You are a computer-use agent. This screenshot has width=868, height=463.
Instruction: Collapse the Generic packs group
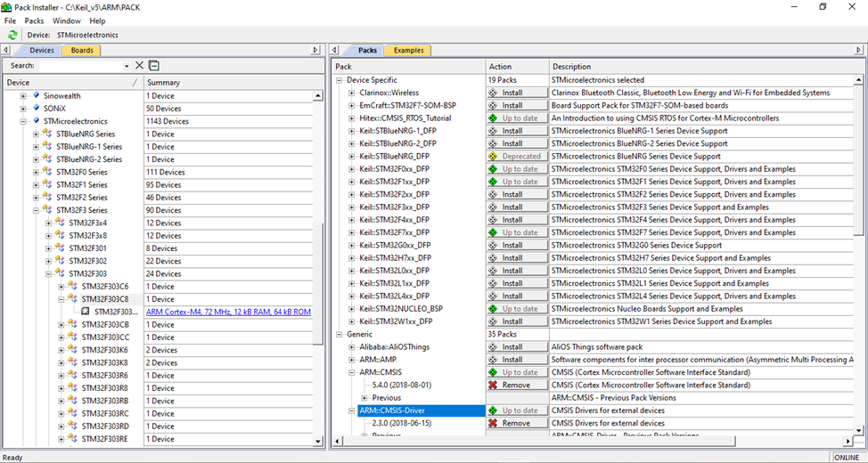[x=340, y=335]
